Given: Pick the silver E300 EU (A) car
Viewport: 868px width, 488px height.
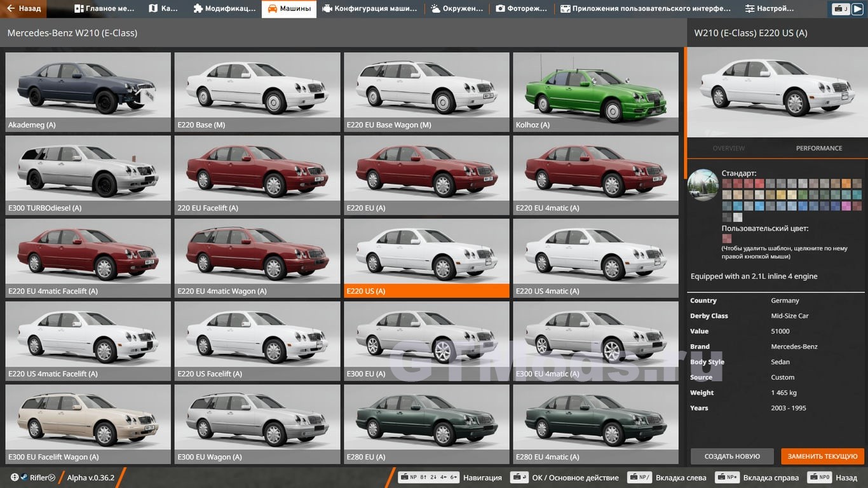Looking at the screenshot, I should (x=426, y=341).
